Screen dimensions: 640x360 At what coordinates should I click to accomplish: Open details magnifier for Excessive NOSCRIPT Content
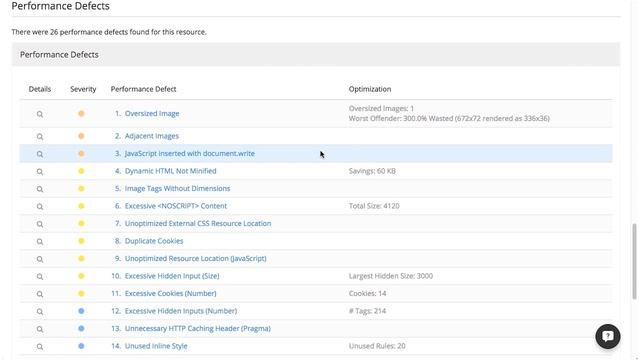coord(40,207)
